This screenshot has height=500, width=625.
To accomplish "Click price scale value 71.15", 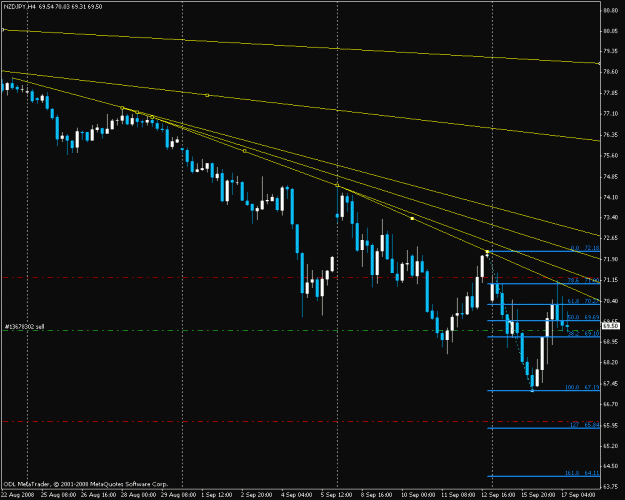I will click(x=611, y=280).
